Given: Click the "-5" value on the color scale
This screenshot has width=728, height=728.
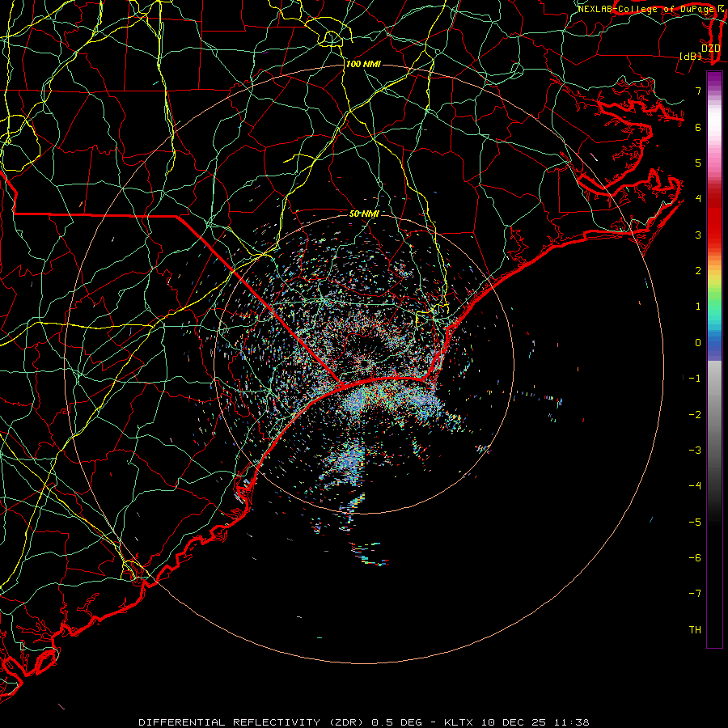Looking at the screenshot, I should pos(695,523).
